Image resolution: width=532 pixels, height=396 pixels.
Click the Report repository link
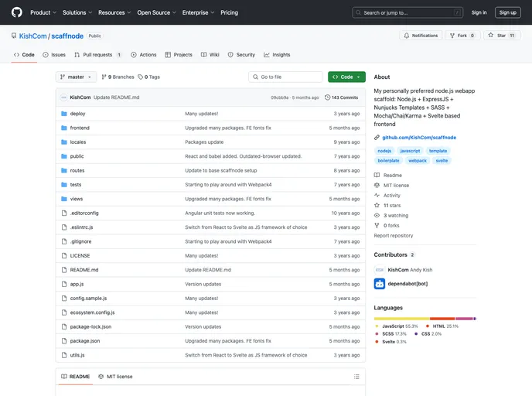394,235
